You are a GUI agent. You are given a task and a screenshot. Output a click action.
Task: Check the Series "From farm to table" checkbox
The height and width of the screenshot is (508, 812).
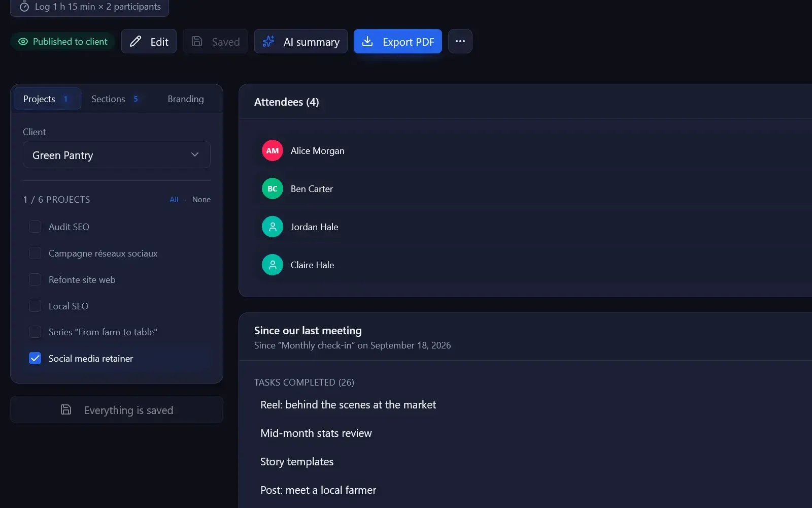click(35, 332)
